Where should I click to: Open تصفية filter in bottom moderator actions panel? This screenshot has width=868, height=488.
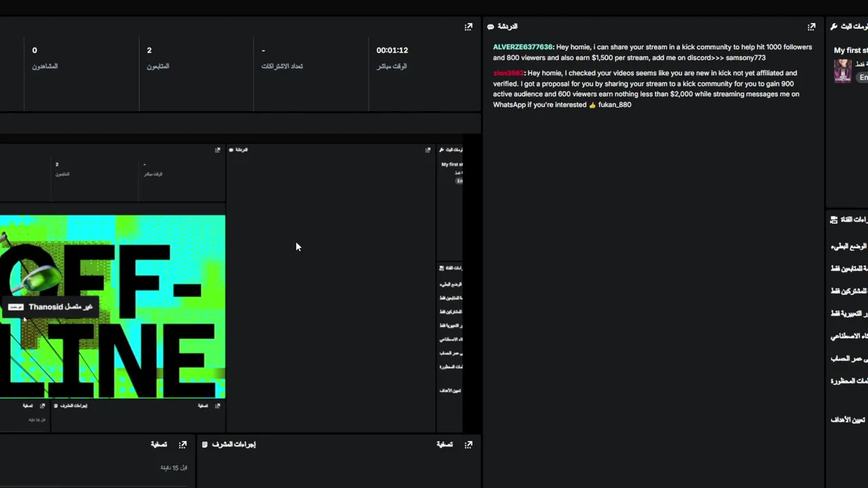coord(444,445)
